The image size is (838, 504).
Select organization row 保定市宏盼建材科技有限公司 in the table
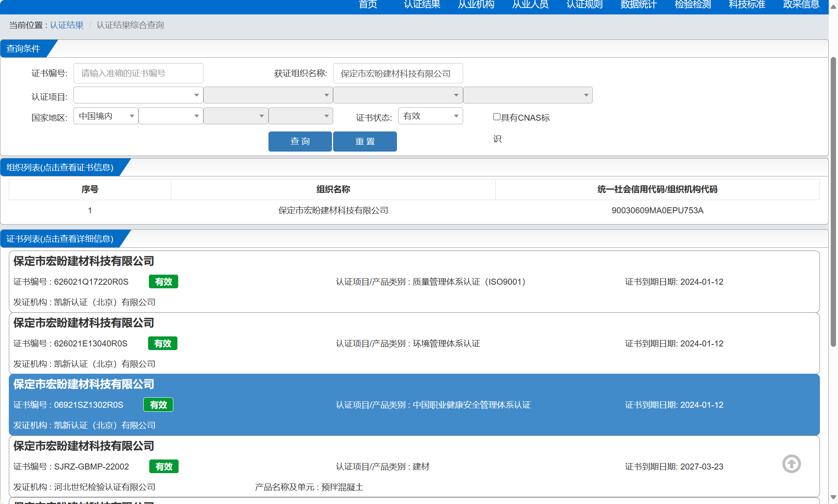[x=414, y=211]
